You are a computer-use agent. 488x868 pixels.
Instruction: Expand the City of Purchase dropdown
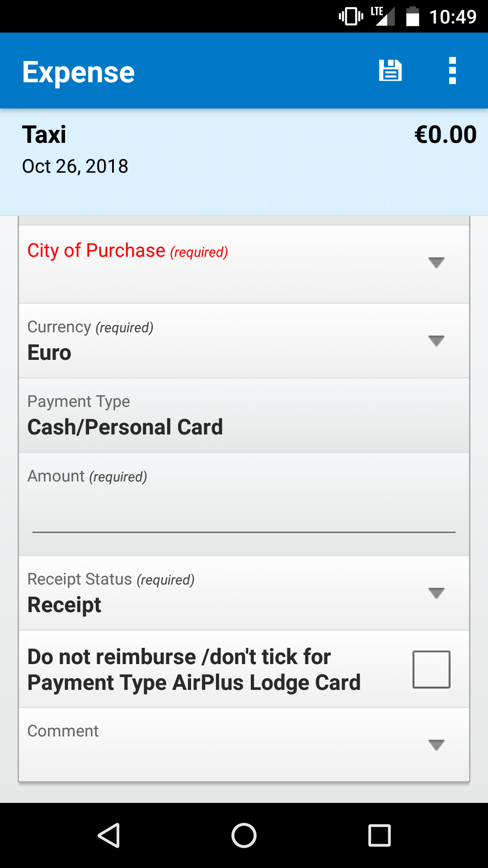pos(436,263)
